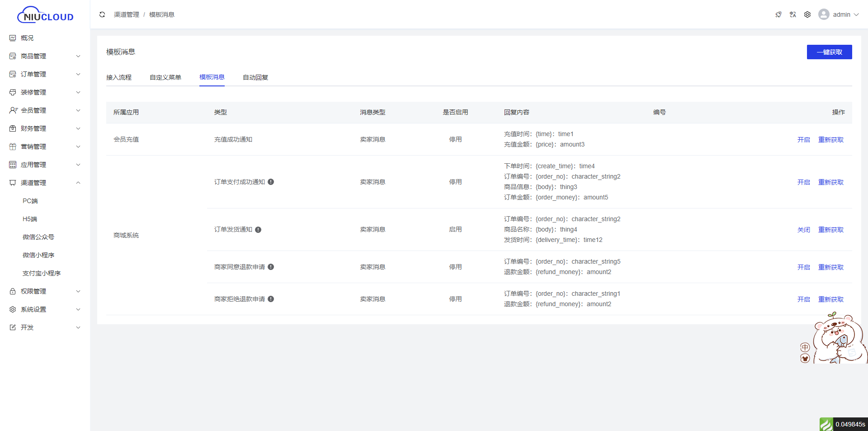Switch to the 自动回复 tab
Image resolution: width=868 pixels, height=431 pixels.
click(x=255, y=77)
